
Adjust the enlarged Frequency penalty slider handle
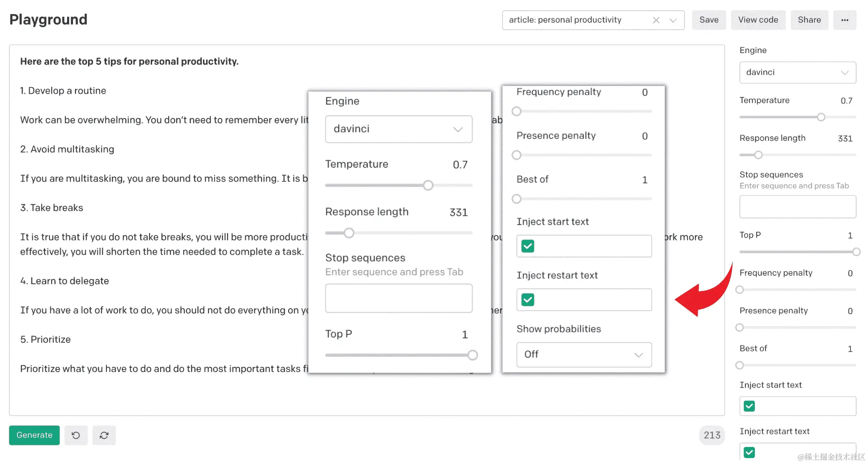[516, 112]
